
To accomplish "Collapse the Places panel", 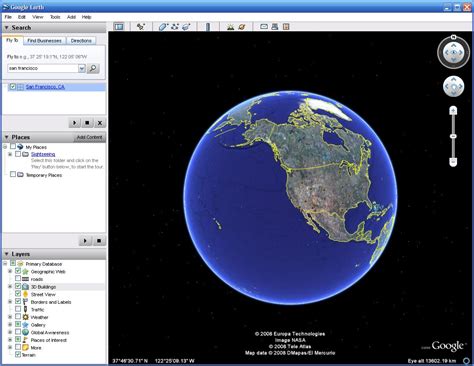I will click(6, 137).
